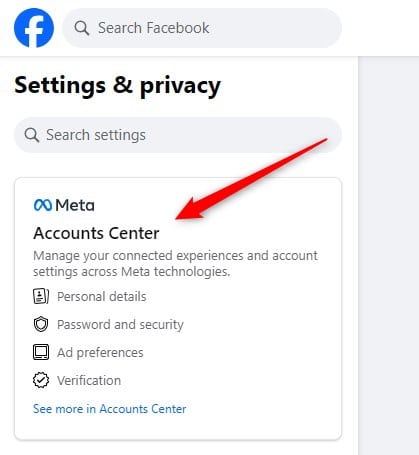
Task: Click the Password and security shield icon
Action: point(41,324)
